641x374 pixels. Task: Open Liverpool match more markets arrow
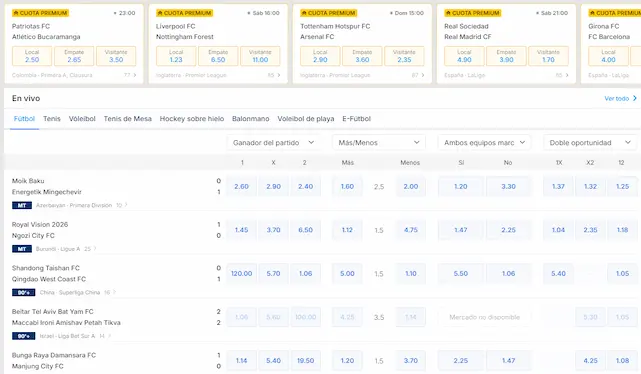click(x=279, y=75)
